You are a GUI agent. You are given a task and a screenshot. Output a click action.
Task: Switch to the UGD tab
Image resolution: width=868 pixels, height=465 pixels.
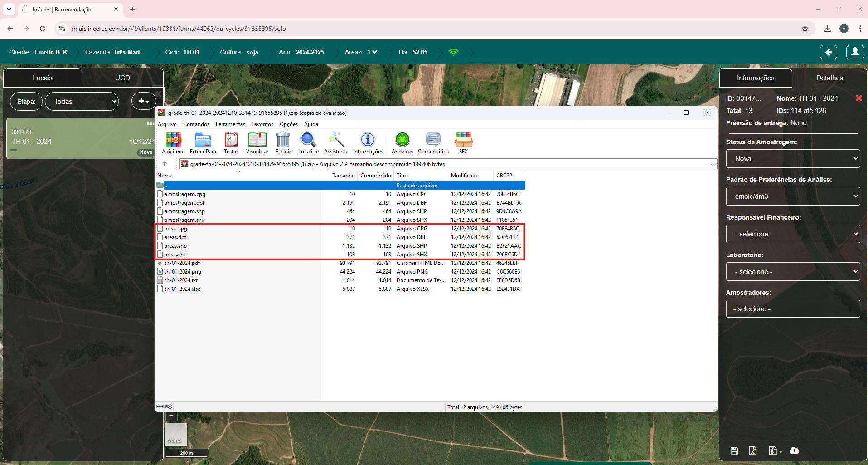(x=122, y=78)
